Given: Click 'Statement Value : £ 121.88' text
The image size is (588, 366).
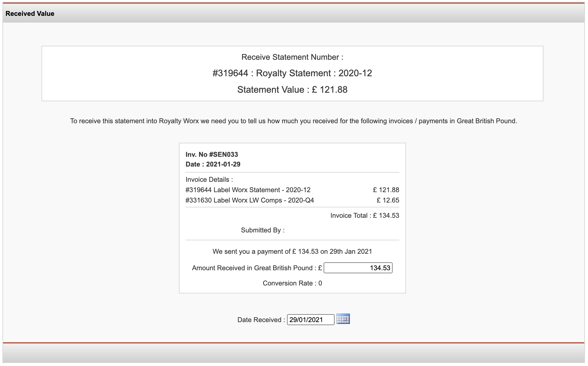Looking at the screenshot, I should [x=292, y=90].
